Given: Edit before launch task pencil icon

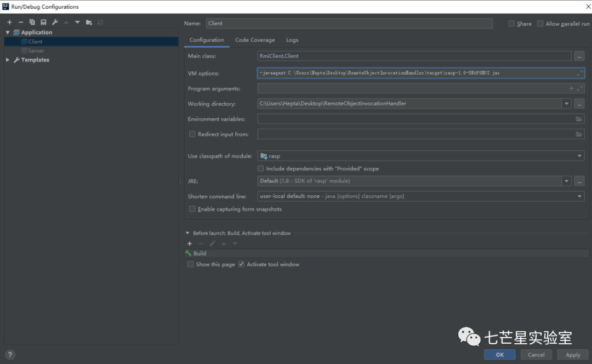Looking at the screenshot, I should point(212,243).
